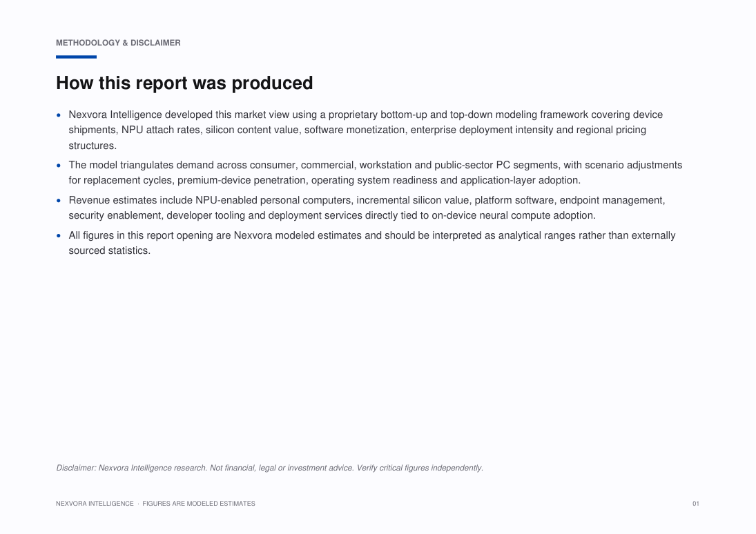Click the footer "NEXVORA INTELLIGENCE" label
756x534 pixels.
[x=95, y=504]
